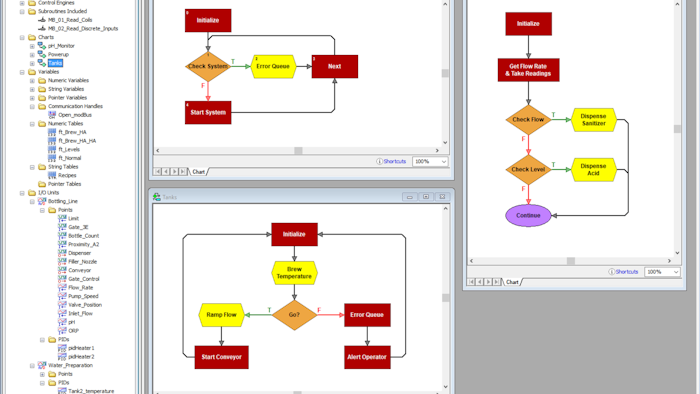Select the Open_modbus communication handle icon
This screenshot has width=700, height=394.
click(x=52, y=115)
